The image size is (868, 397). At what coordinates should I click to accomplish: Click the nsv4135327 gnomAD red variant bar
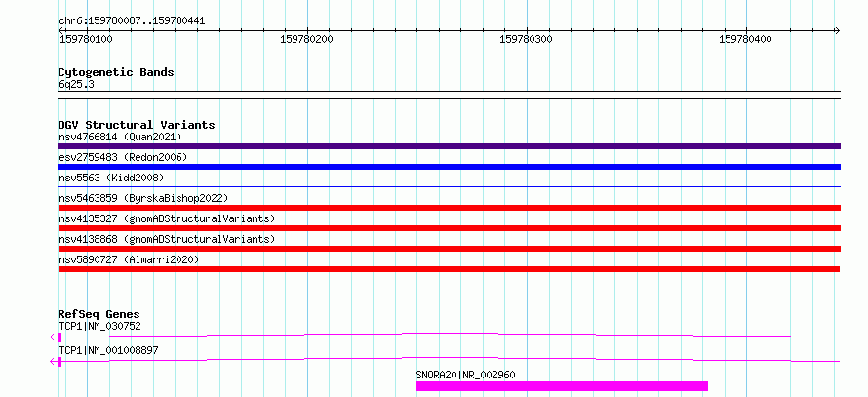(x=449, y=228)
